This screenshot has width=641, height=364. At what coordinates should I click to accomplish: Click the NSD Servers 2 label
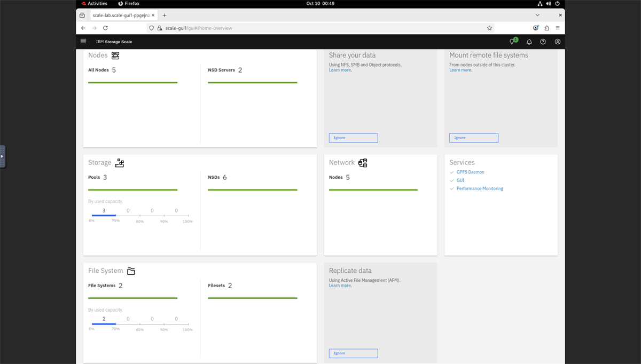(225, 70)
